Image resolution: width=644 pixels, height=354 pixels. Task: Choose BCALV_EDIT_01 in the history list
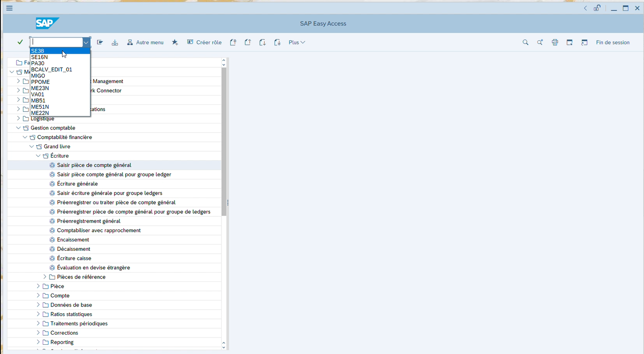pyautogui.click(x=60, y=69)
